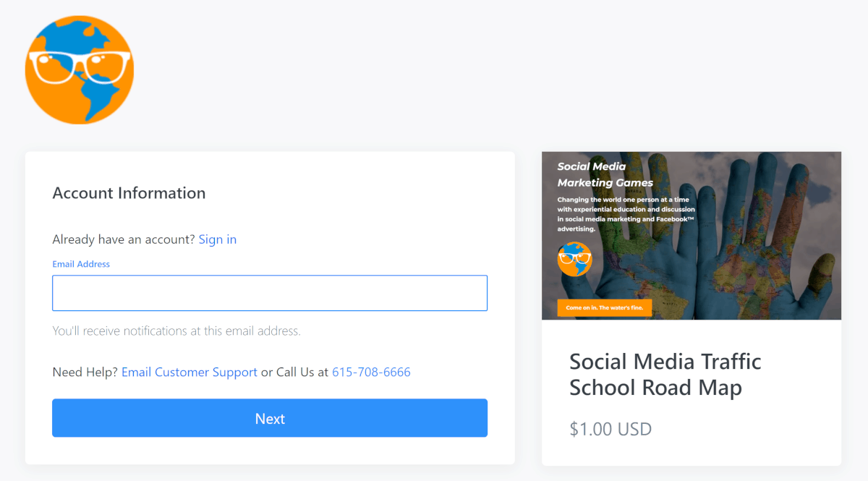Click the 'Social Media Marketing Games' banner title

(x=605, y=174)
